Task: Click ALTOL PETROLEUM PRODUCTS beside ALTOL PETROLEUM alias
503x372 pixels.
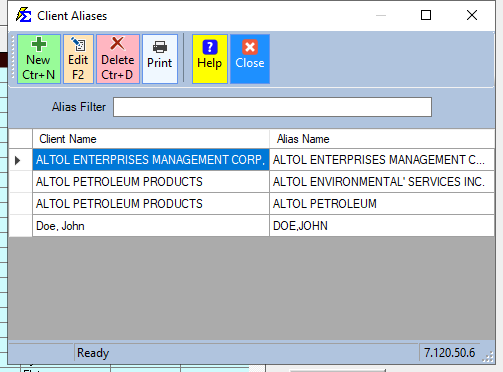Action: pyautogui.click(x=151, y=204)
